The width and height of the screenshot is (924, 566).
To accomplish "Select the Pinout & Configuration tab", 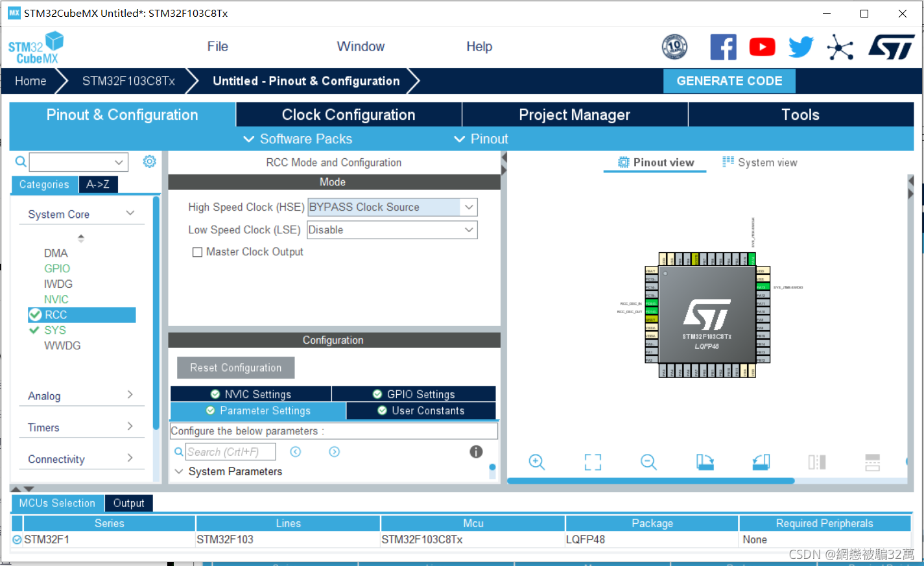I will (123, 115).
